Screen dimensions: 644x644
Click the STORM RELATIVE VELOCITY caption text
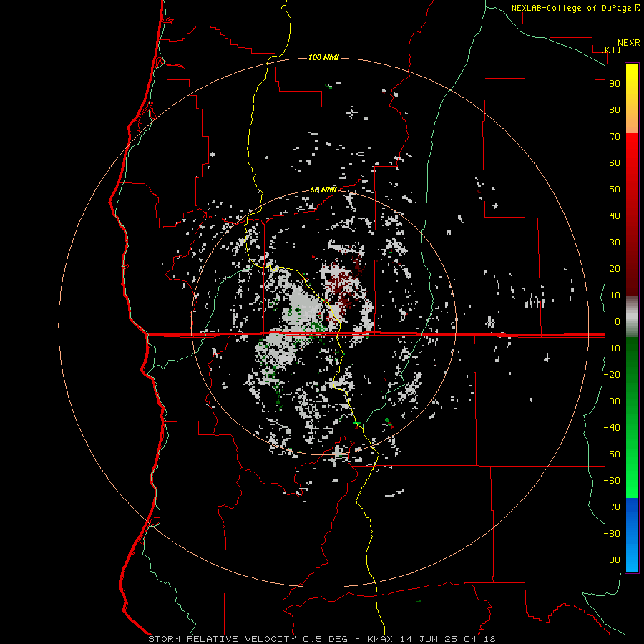(x=222, y=639)
